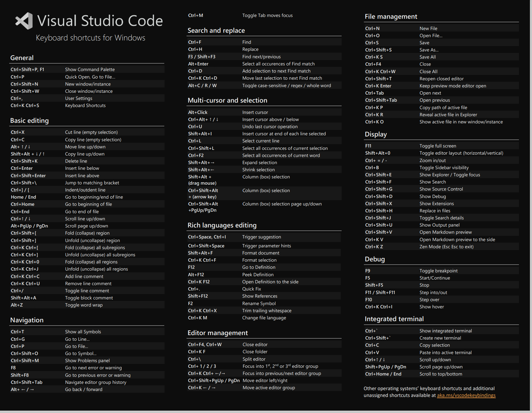532x413 pixels.
Task: Click 'Unfold (uncollapse) all regions' row
Action: 87,269
